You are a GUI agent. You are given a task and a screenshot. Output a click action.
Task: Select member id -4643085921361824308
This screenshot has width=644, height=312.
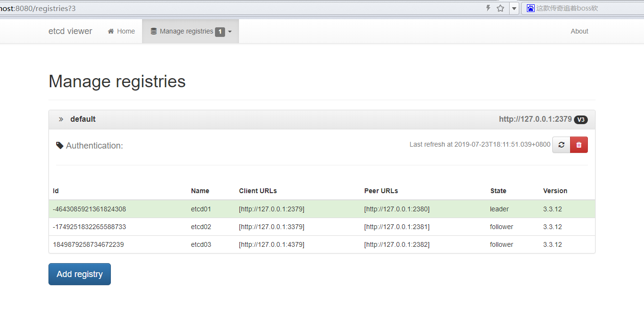[89, 209]
